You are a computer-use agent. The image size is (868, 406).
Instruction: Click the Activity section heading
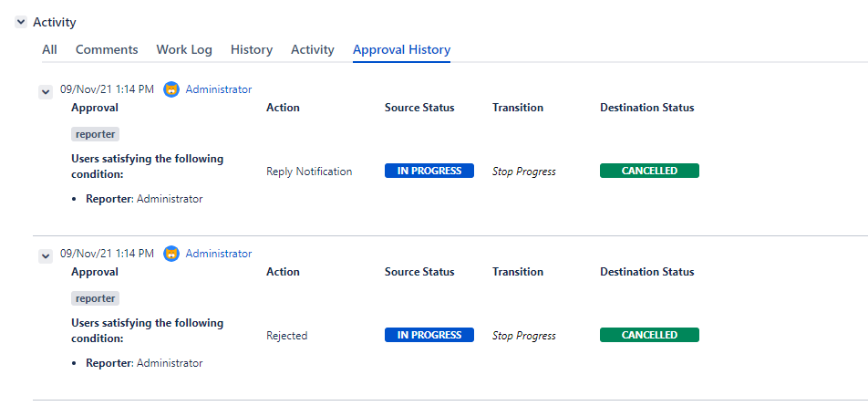55,22
